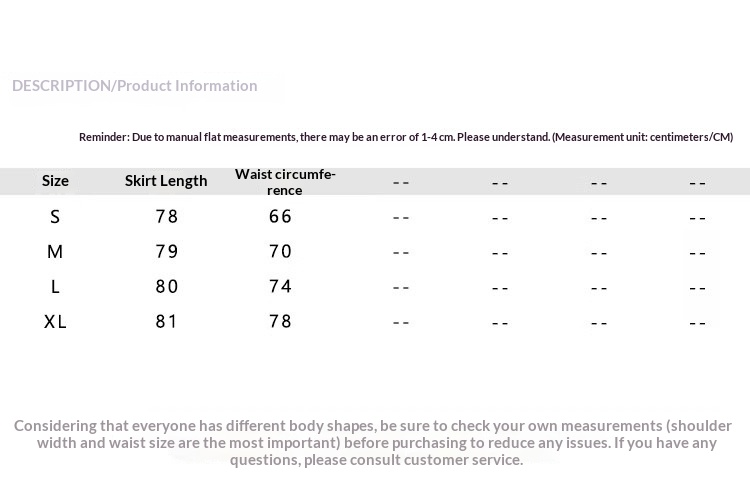
Task: Select the Waist circumference column header
Action: (x=285, y=182)
